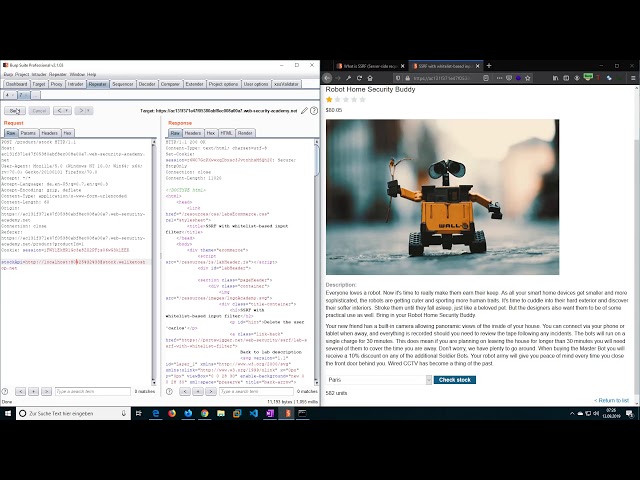Open the Dashboard tab
Viewport: 640px width, 480px height.
16,84
